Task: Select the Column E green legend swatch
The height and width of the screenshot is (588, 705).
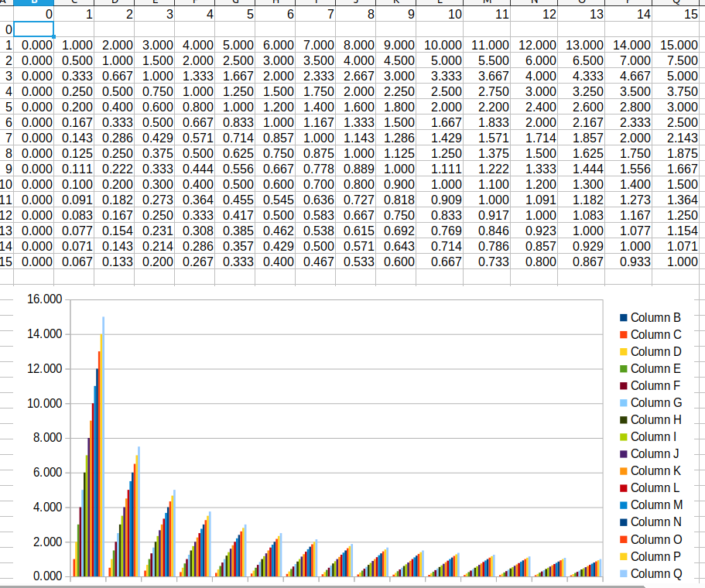Action: point(624,369)
